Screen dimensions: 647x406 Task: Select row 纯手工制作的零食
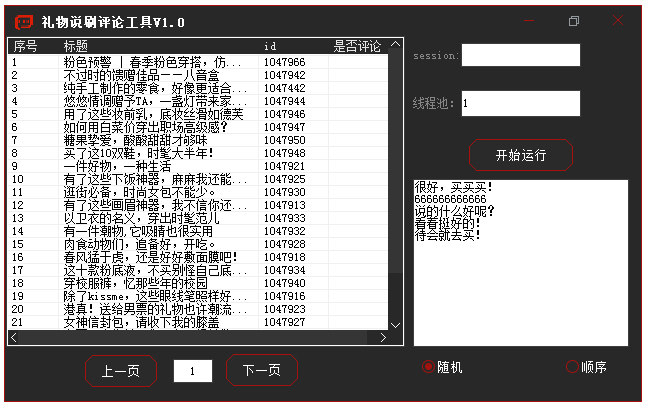point(198,88)
